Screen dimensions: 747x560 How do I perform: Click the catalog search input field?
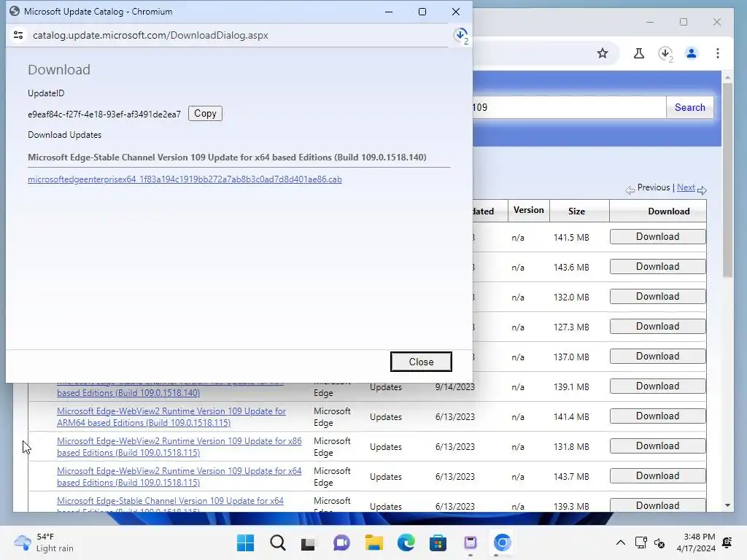(x=569, y=108)
